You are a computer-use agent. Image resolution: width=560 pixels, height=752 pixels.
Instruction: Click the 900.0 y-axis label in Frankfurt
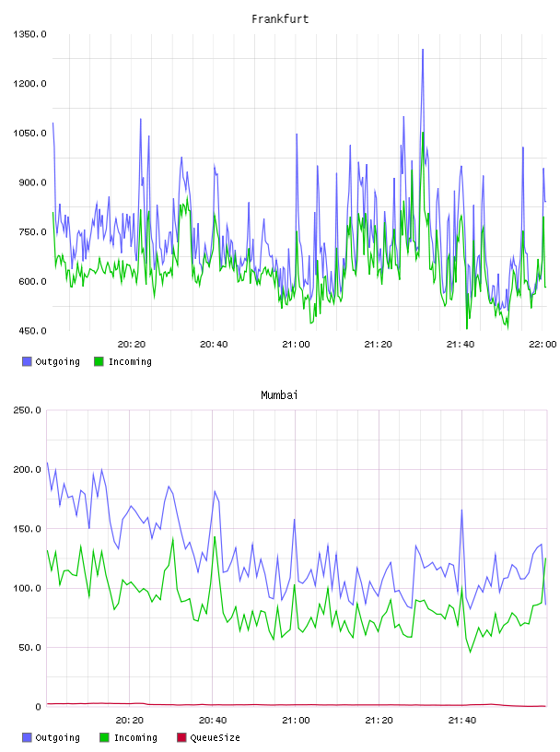coord(32,182)
